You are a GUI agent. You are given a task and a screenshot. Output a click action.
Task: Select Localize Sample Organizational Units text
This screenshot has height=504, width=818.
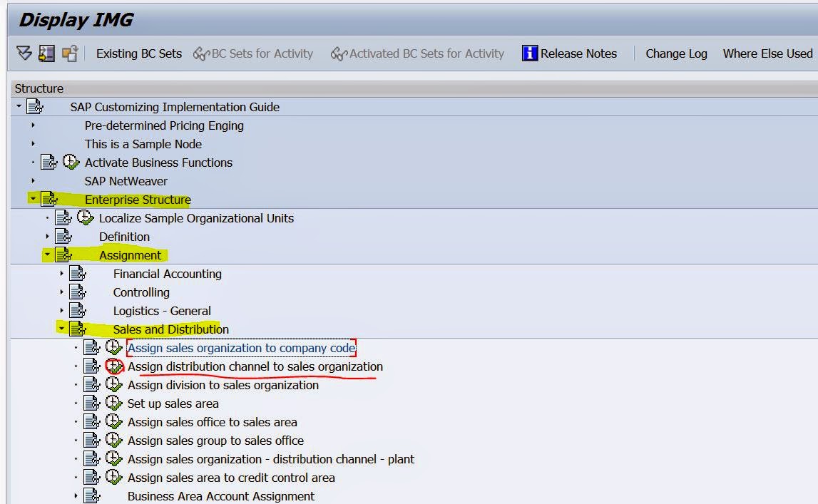click(196, 218)
